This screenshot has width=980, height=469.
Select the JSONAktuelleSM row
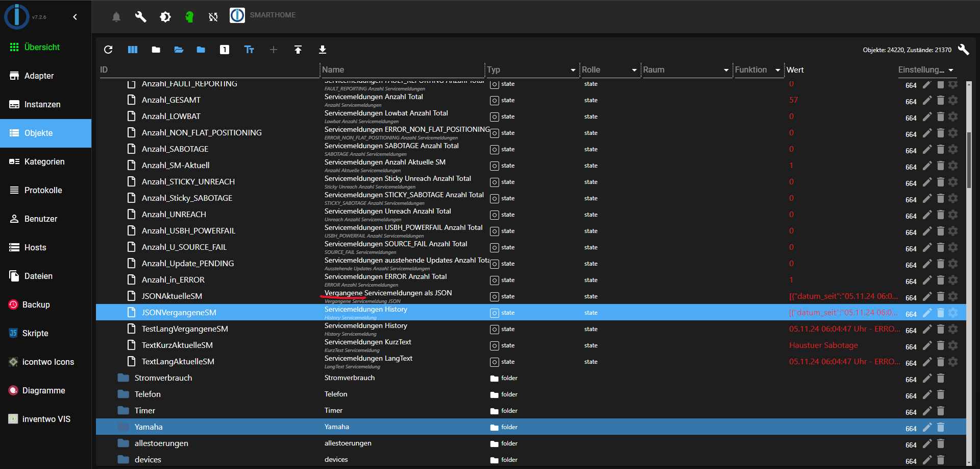pos(531,296)
